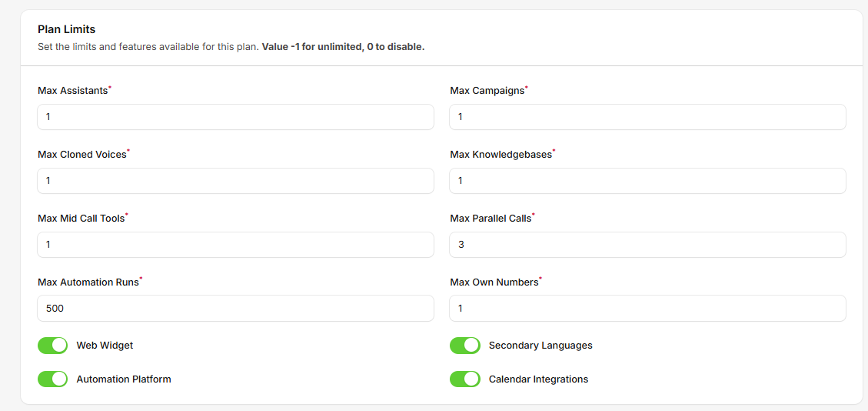Click the "Web Widget" label text
This screenshot has height=411, width=868.
click(105, 346)
